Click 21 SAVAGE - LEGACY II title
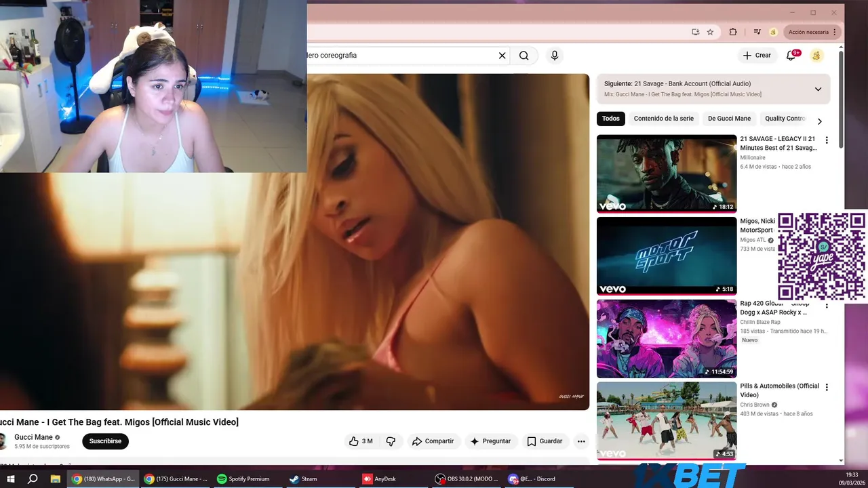 (x=778, y=143)
